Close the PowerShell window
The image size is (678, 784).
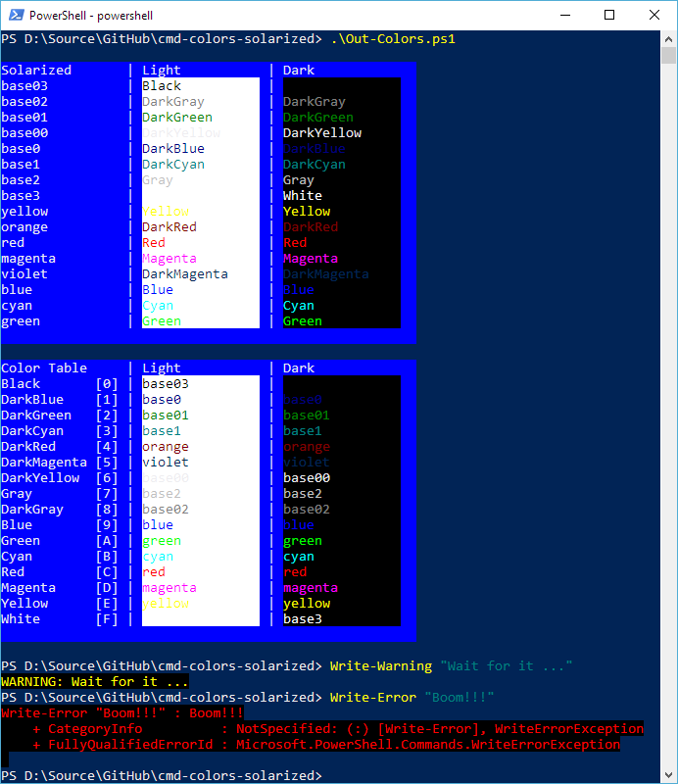click(654, 15)
